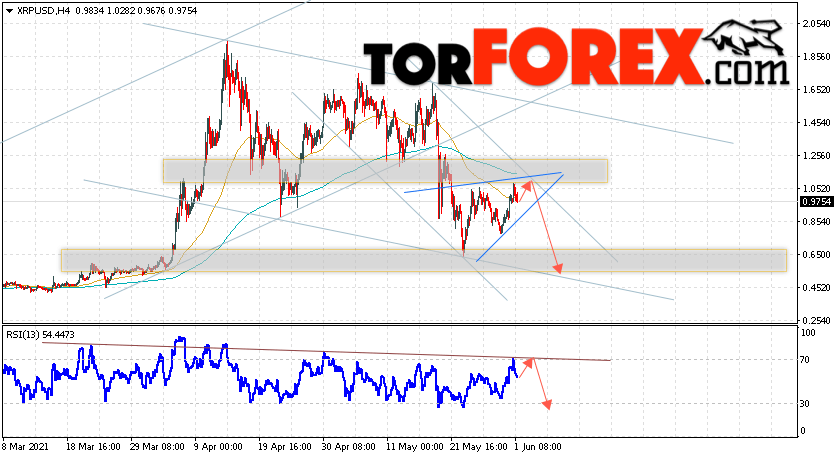This screenshot has width=838, height=458.
Task: Select the 30 Apr 08:00 date label
Action: 348,446
